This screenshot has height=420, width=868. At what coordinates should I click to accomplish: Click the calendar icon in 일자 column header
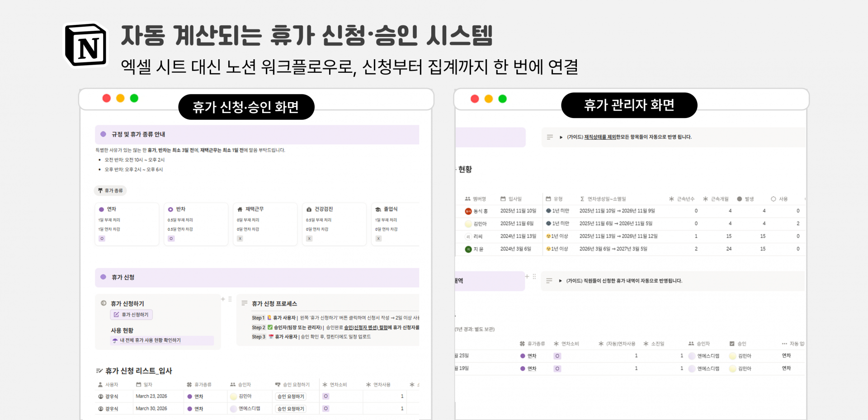coord(139,385)
